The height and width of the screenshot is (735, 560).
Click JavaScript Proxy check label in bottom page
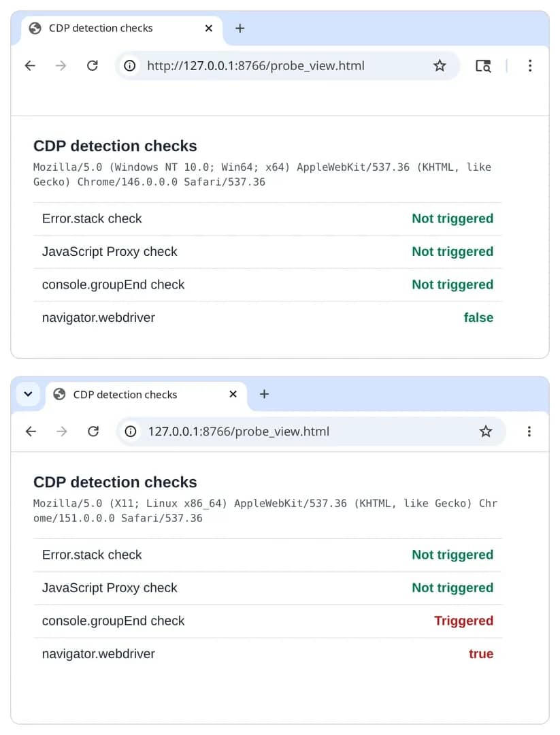click(110, 588)
